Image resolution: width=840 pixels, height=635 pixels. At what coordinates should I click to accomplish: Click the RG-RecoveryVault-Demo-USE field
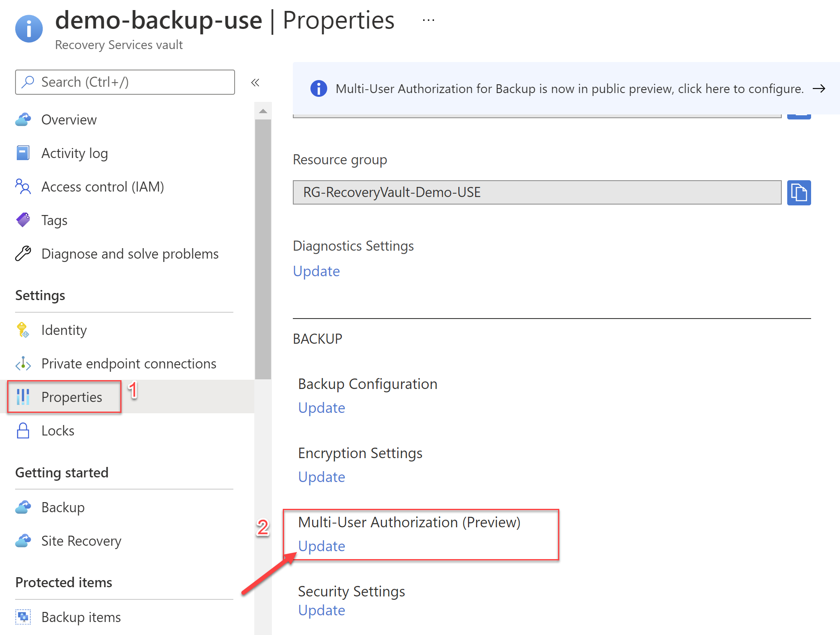tap(537, 192)
